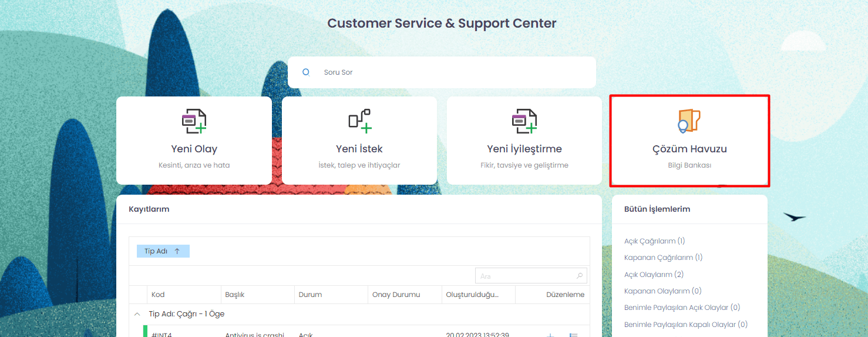Toggle sort on the Tip Adı grouping chip

click(163, 251)
